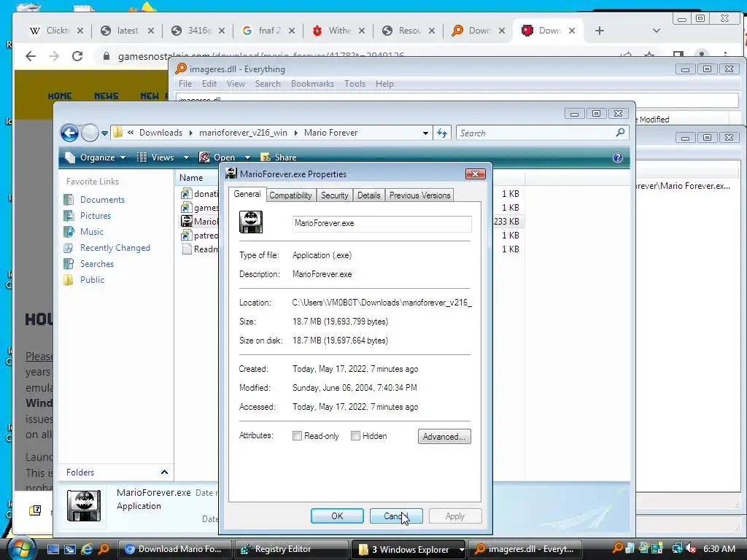747x560 pixels.
Task: Confirm properties with the OK button
Action: 337,516
